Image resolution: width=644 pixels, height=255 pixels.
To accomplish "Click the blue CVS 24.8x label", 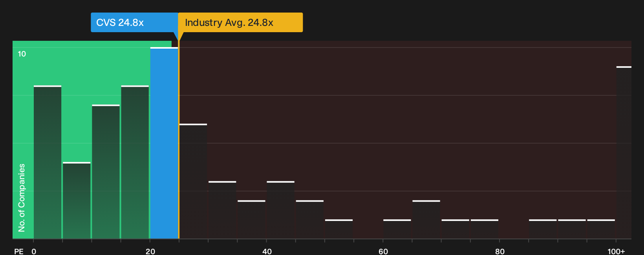I will coord(134,22).
